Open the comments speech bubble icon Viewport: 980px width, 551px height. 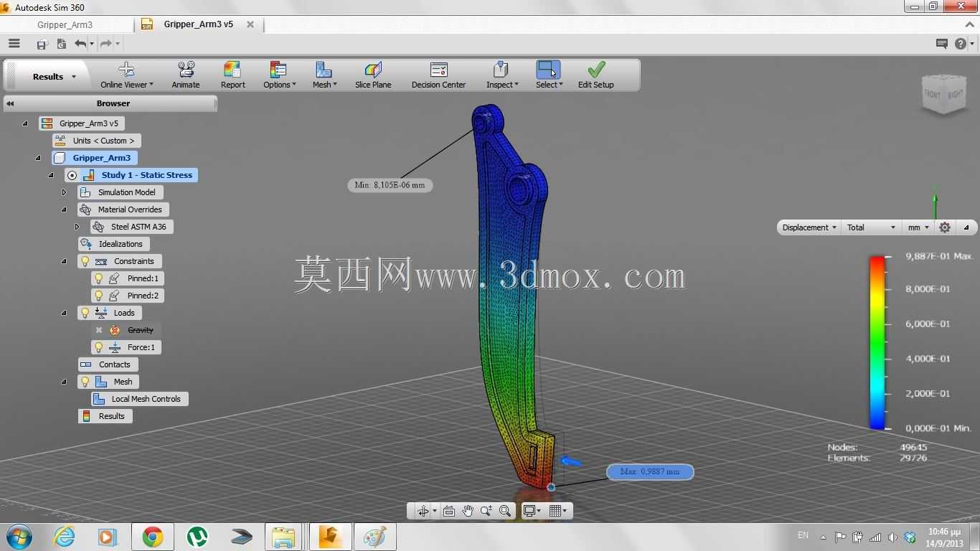[x=942, y=44]
